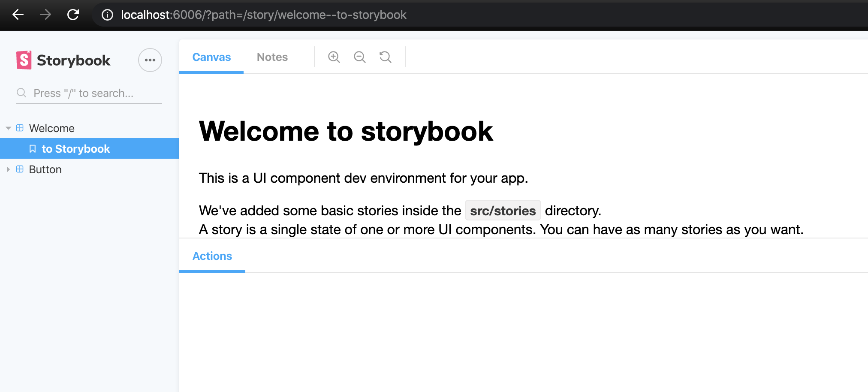Image resolution: width=868 pixels, height=392 pixels.
Task: Select the 'to Storybook' story
Action: tap(75, 148)
